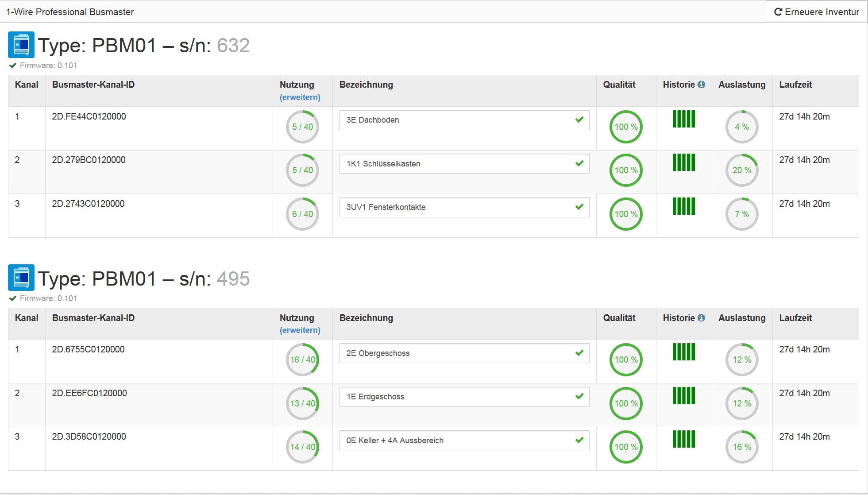Click the 14 / 40 usage gauge
This screenshot has height=495, width=868.
click(303, 447)
